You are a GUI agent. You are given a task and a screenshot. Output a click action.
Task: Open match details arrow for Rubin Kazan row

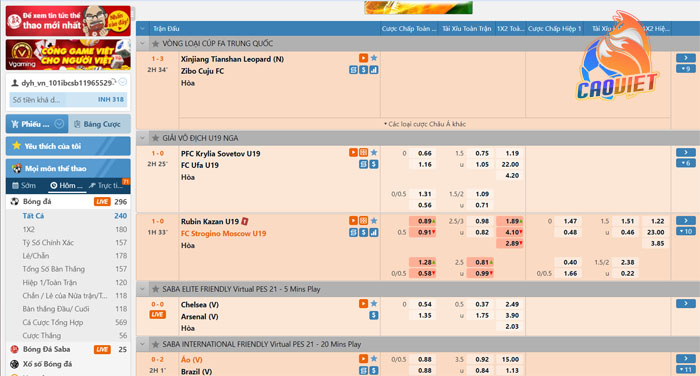click(686, 220)
